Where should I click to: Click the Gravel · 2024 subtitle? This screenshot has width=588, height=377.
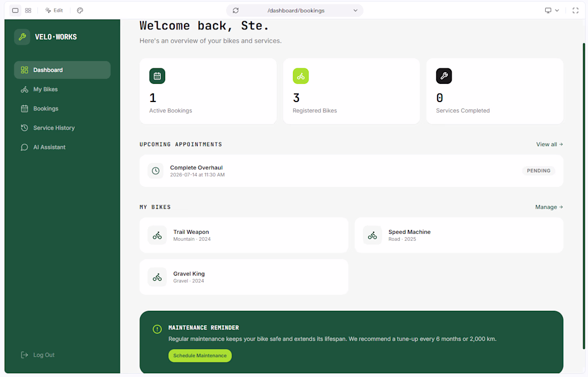pos(189,281)
